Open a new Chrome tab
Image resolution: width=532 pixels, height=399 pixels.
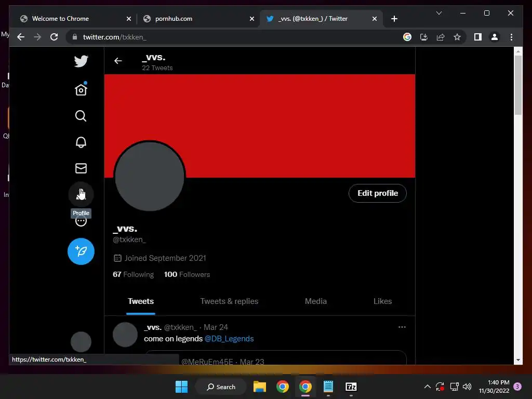(x=394, y=19)
